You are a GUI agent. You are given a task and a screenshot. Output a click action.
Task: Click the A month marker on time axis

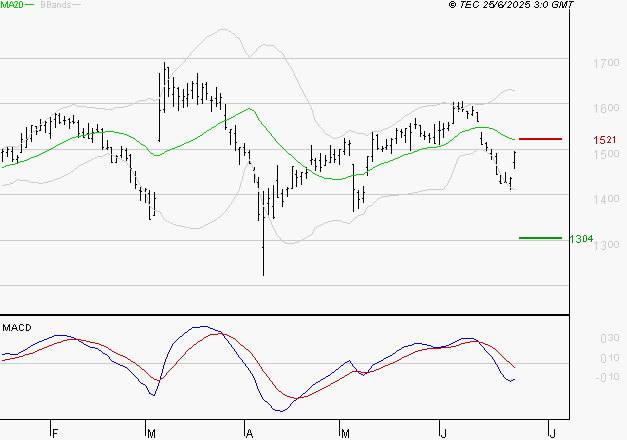point(249,434)
